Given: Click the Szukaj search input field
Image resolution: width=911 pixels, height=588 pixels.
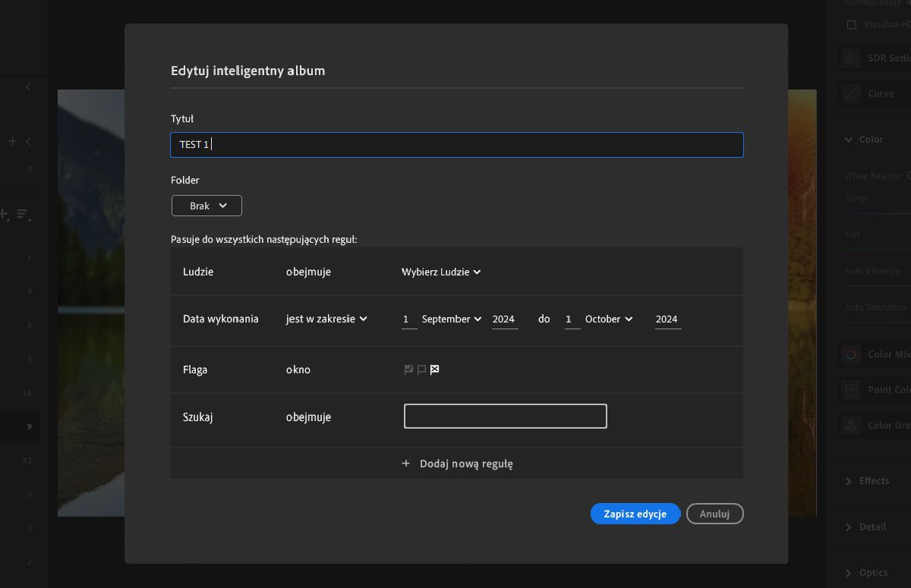Looking at the screenshot, I should click(505, 416).
